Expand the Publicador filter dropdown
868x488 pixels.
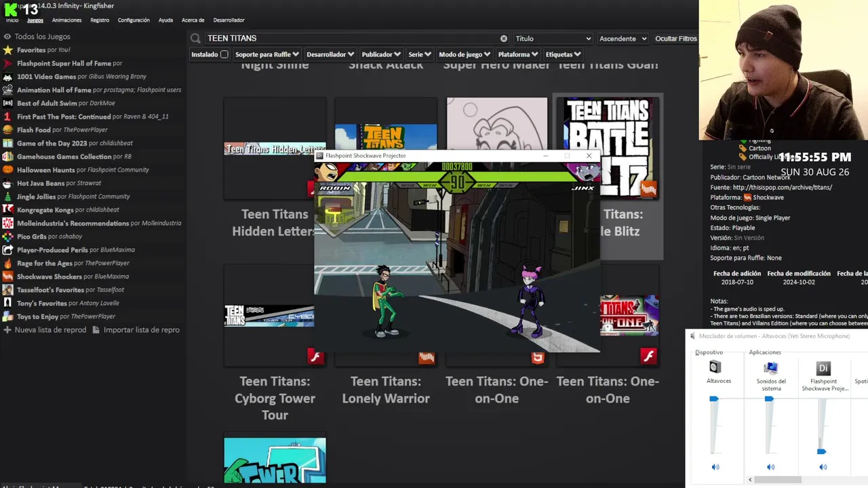point(381,54)
